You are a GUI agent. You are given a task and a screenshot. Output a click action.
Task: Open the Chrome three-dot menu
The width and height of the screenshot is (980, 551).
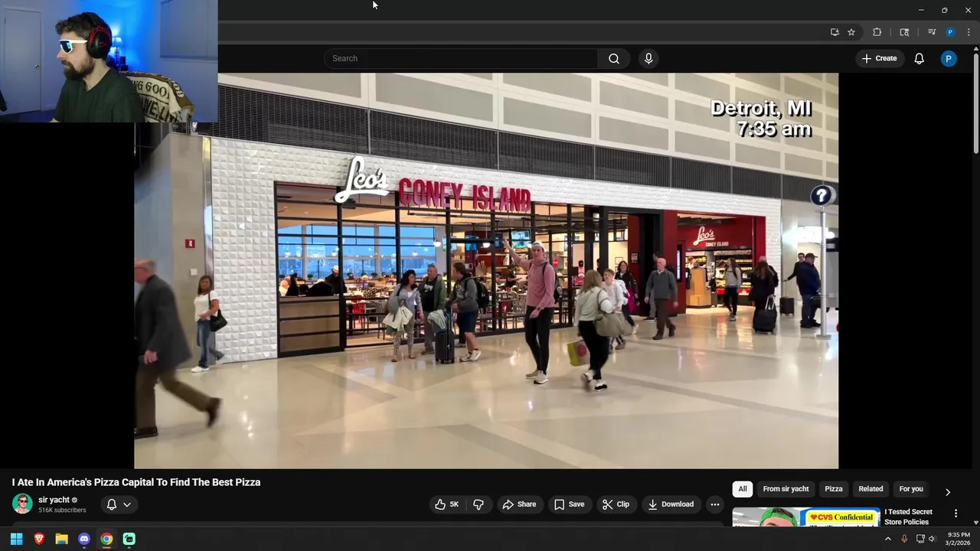969,32
